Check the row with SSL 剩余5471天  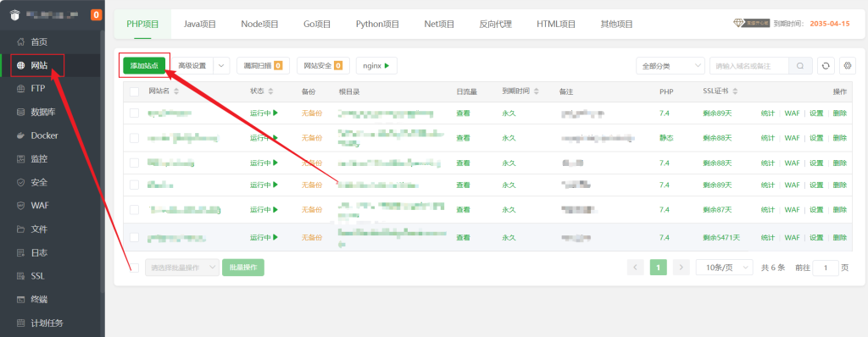tap(134, 237)
